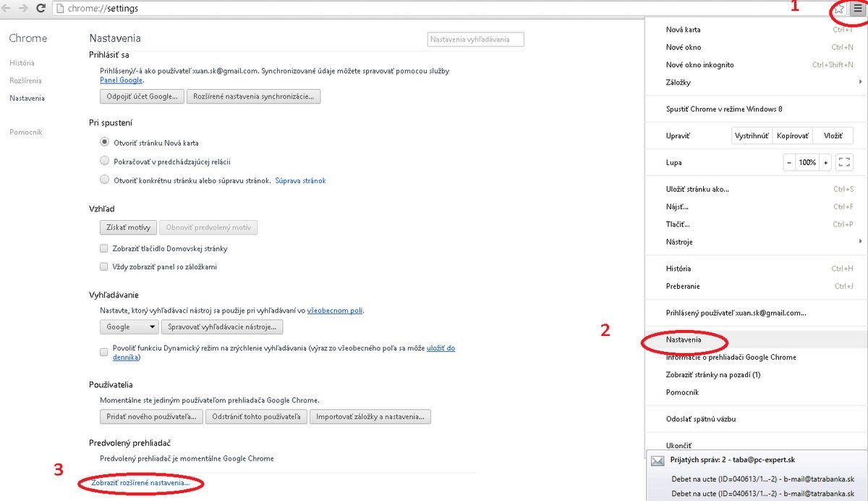Click the 'Vystrihnúť' edit button

(x=752, y=135)
